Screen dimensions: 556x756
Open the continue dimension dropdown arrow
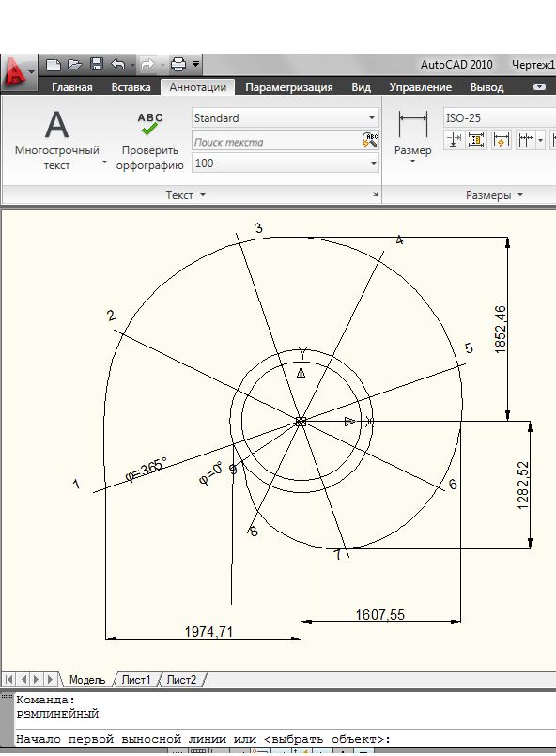point(541,141)
